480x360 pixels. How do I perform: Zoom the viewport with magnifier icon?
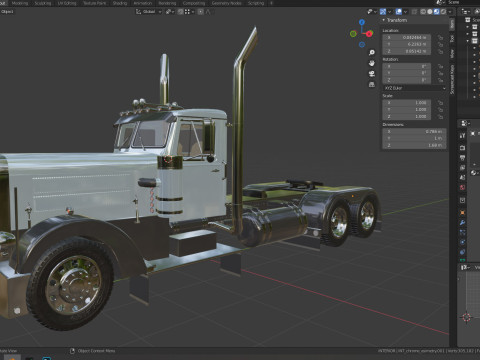click(372, 53)
